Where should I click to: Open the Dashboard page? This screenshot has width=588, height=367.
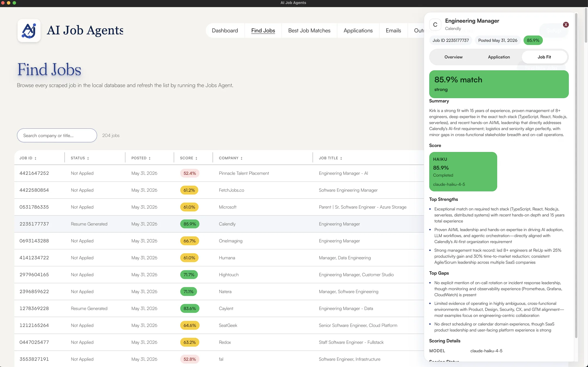[225, 30]
